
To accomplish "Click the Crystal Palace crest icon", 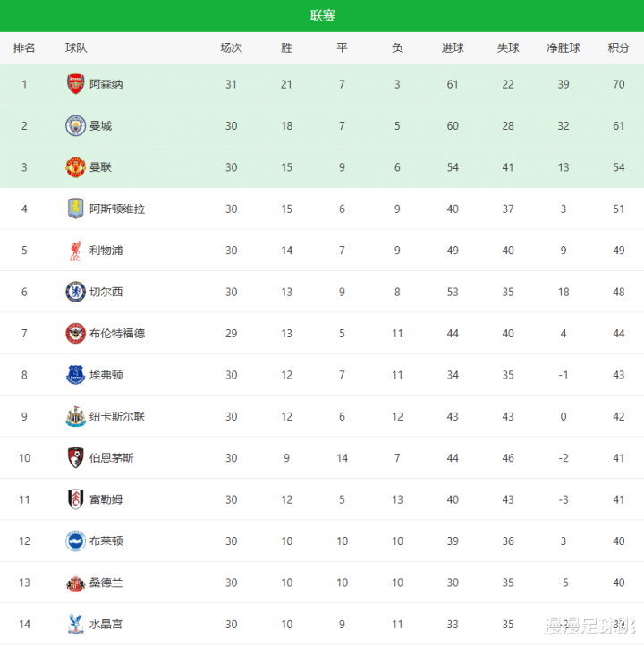I will tap(75, 624).
